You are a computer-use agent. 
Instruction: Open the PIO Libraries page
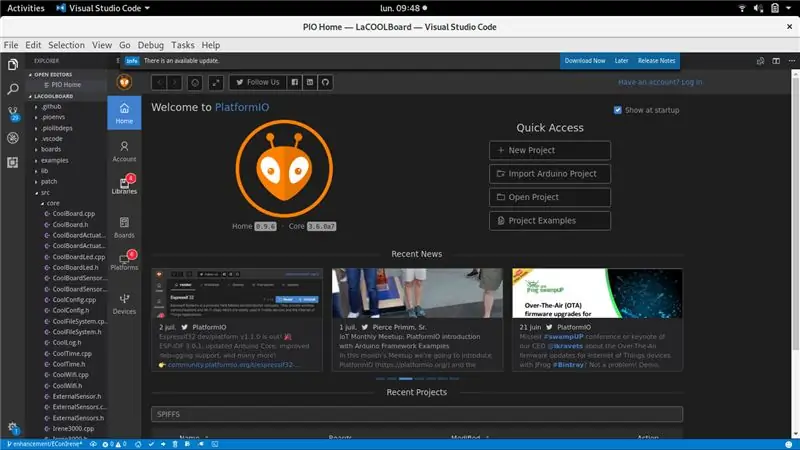point(124,185)
